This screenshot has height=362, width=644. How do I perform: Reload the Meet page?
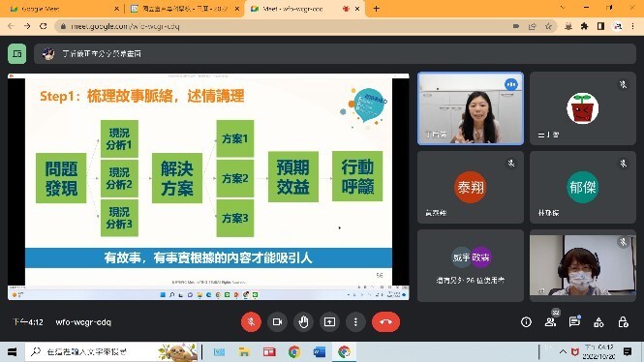pos(44,26)
